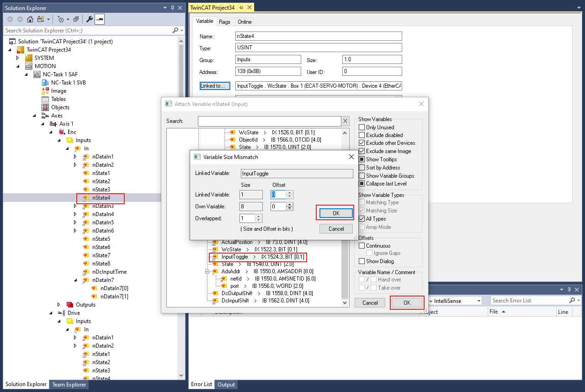Collapse the MOTION tree node
The height and width of the screenshot is (392, 585).
coord(18,66)
